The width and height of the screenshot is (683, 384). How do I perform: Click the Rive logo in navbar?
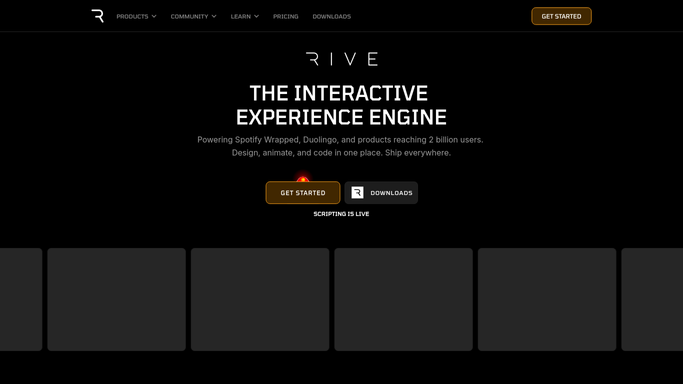98,16
